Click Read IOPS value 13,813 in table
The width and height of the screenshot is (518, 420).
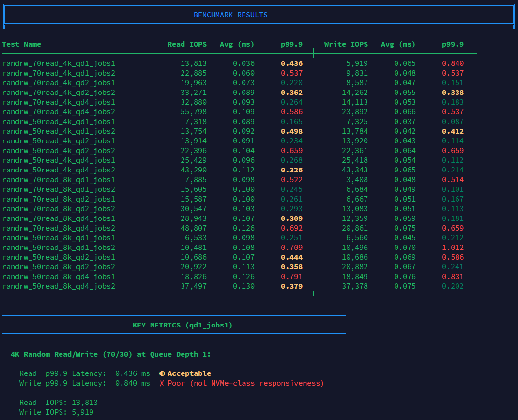pyautogui.click(x=194, y=63)
